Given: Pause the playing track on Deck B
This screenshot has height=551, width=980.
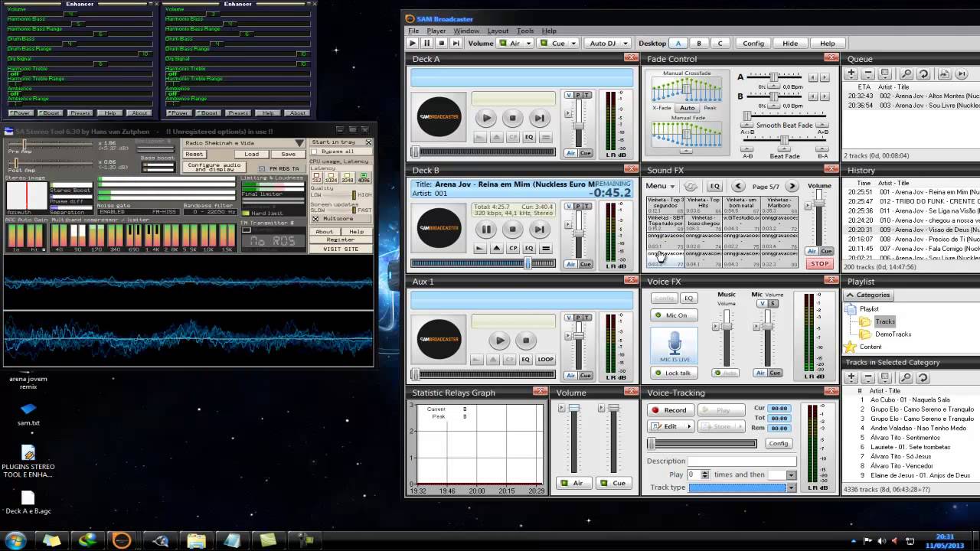Looking at the screenshot, I should click(x=486, y=229).
